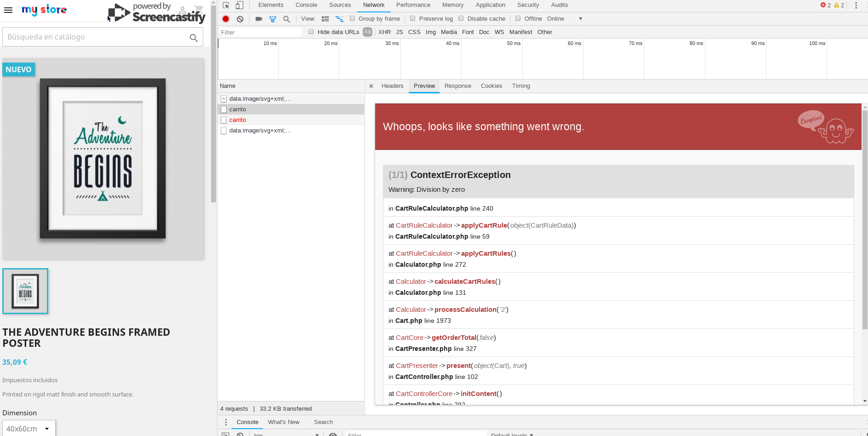Image resolution: width=868 pixels, height=436 pixels.
Task: Switch to the Timing tab
Action: [520, 86]
